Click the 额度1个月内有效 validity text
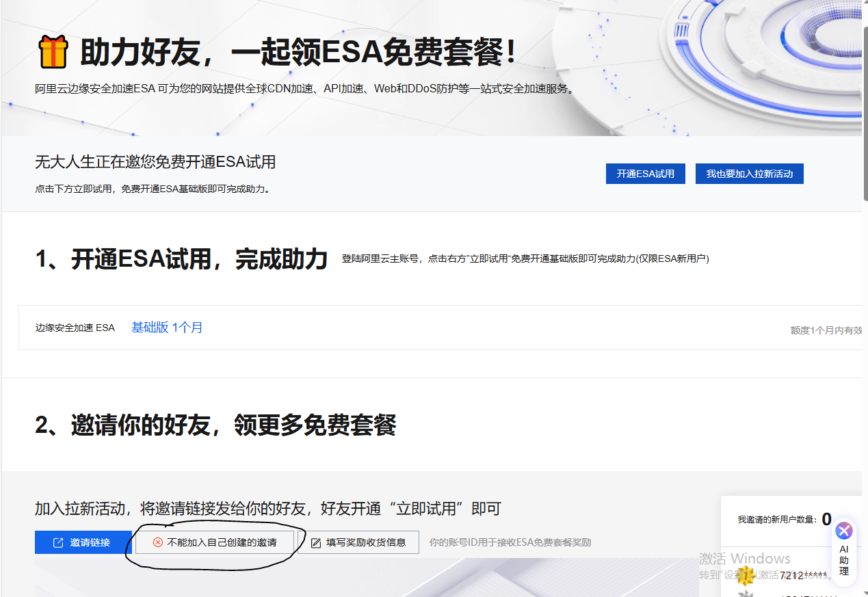Viewport: 868px width, 597px height. point(826,330)
